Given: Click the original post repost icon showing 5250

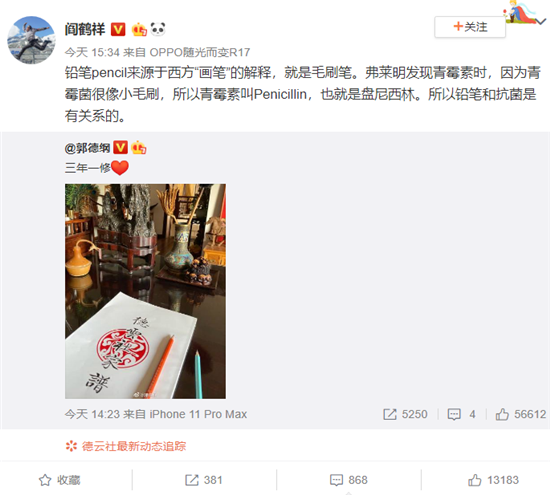Looking at the screenshot, I should tap(405, 414).
